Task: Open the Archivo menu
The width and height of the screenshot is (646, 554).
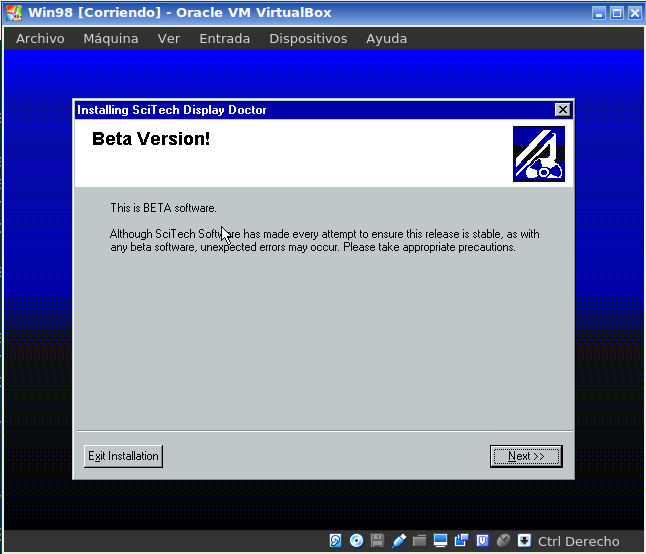Action: tap(40, 39)
